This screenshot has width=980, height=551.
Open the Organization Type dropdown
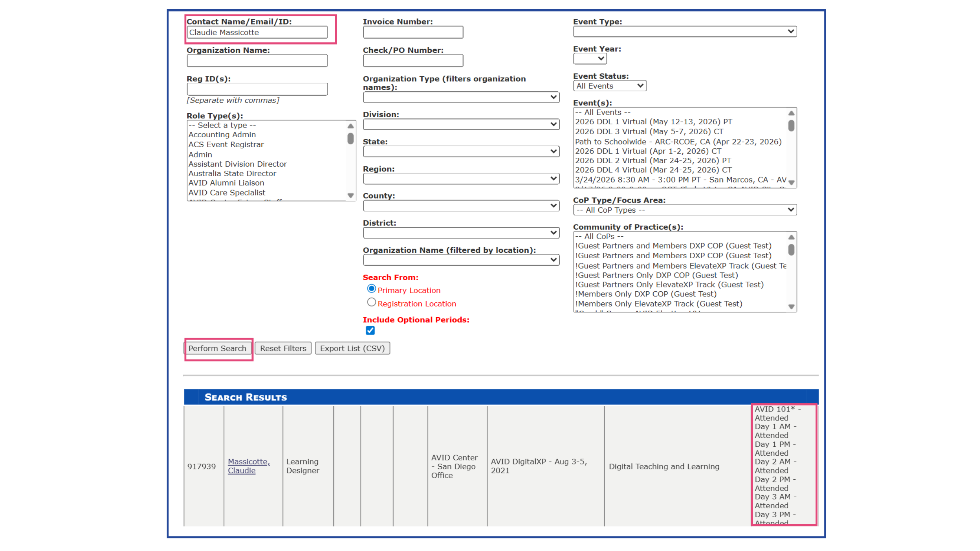click(461, 97)
